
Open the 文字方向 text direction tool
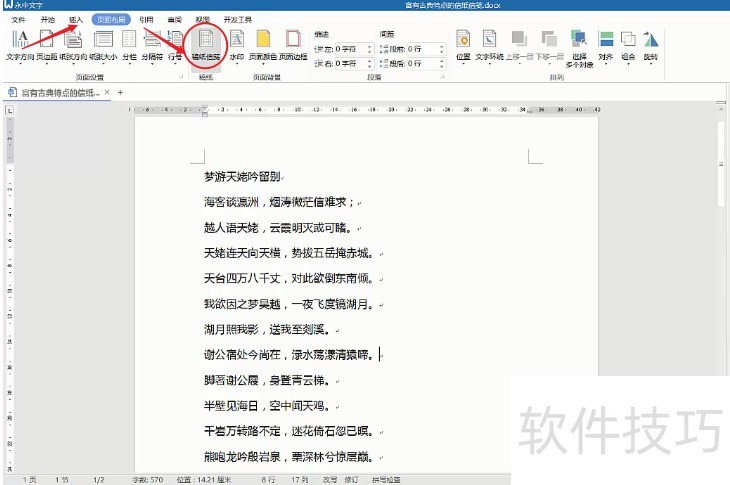coord(20,45)
